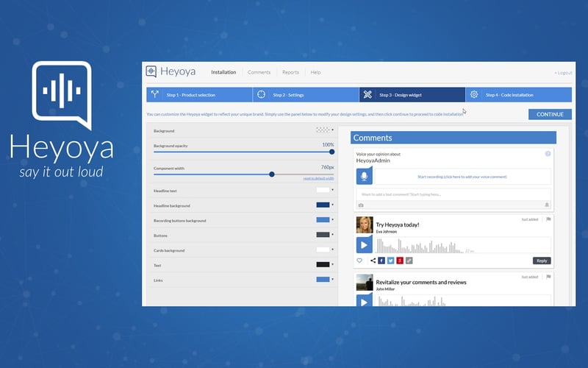Viewport: 588px width, 368px height.
Task: Click Eva Johnson's avatar photo
Action: click(365, 224)
